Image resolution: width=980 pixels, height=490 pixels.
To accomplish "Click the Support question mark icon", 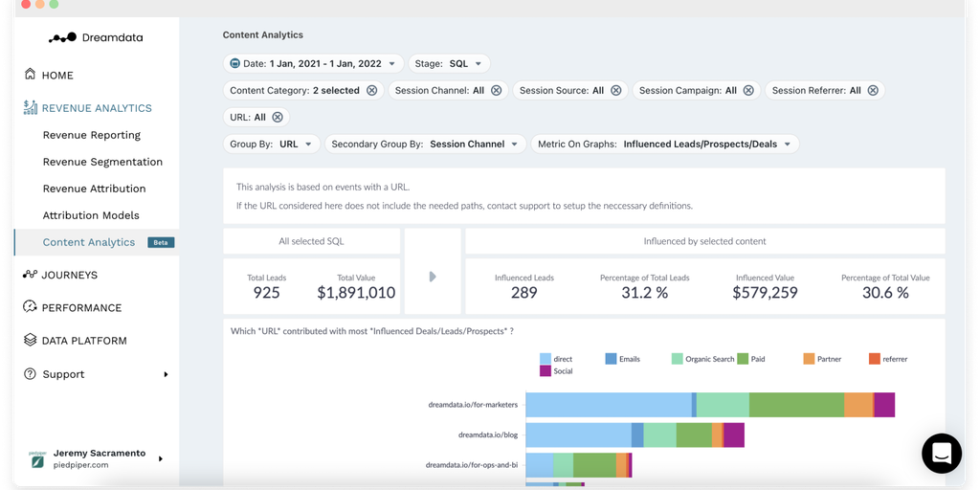I will (x=31, y=373).
